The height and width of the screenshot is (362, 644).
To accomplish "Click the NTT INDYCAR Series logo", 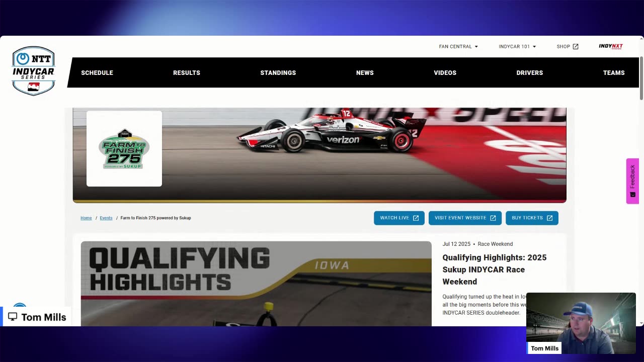I will 33,71.
